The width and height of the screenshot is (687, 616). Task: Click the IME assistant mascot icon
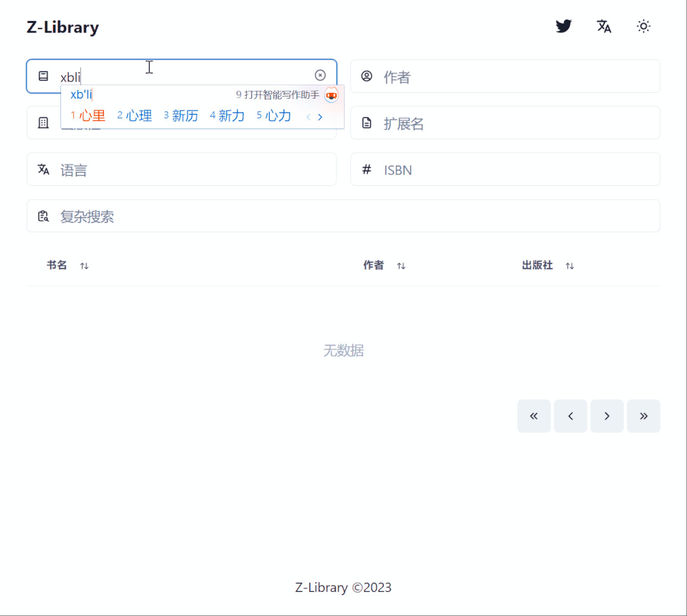331,95
